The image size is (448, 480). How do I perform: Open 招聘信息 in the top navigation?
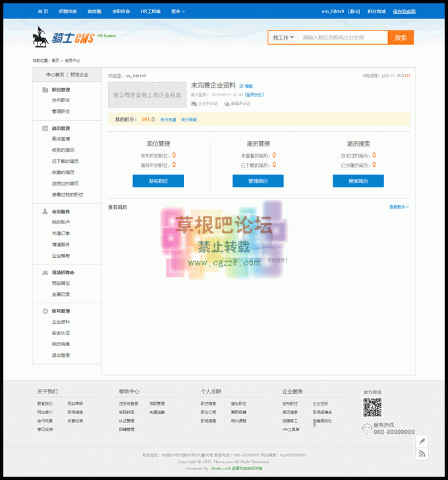68,11
